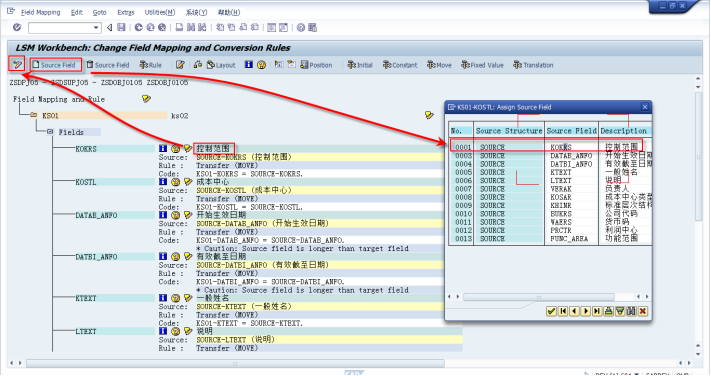
Task: Click the yellow Exit icon in standard toolbar
Action: pyautogui.click(x=151, y=28)
